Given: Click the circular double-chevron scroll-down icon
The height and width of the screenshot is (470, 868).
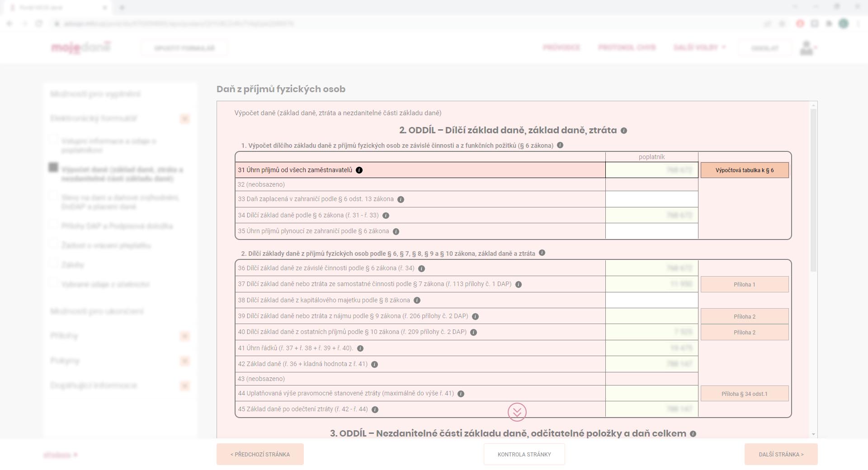Looking at the screenshot, I should click(517, 412).
